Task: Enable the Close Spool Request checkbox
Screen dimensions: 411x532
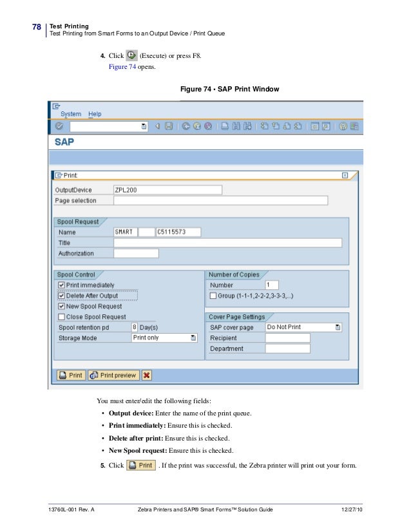Action: (x=61, y=316)
